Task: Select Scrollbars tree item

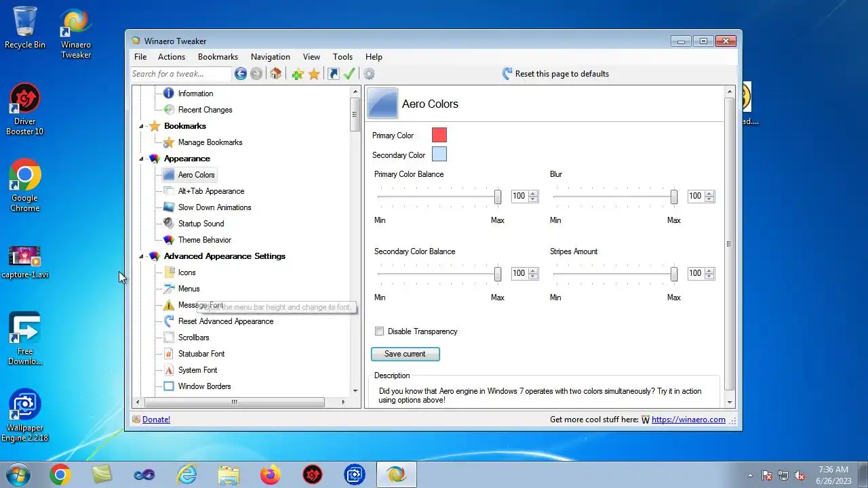Action: [193, 338]
